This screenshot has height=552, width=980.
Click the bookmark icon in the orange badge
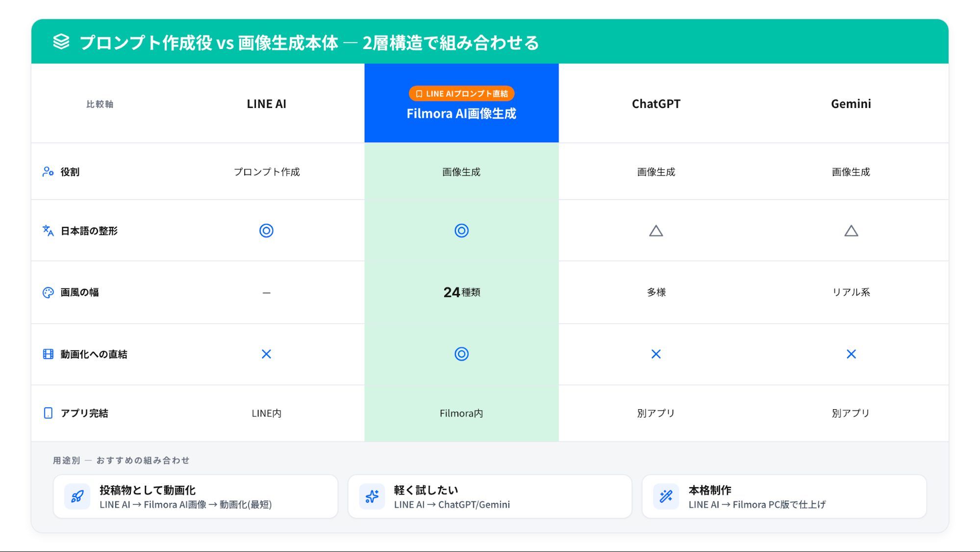point(419,94)
